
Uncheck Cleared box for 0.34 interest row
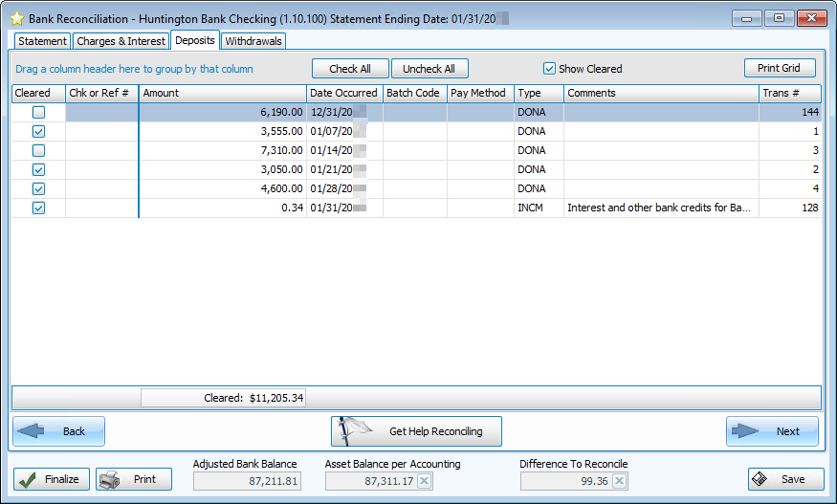[x=38, y=208]
